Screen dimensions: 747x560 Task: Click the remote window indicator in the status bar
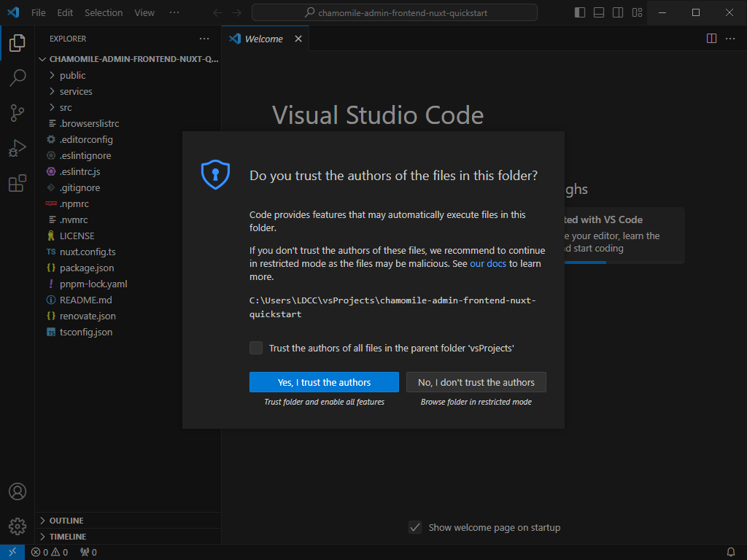coord(12,552)
